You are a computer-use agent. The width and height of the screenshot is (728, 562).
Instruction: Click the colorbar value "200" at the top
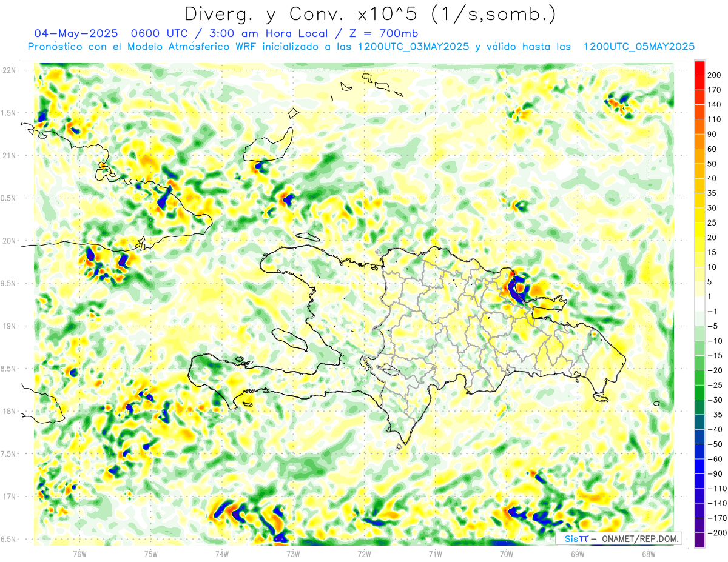pos(714,76)
